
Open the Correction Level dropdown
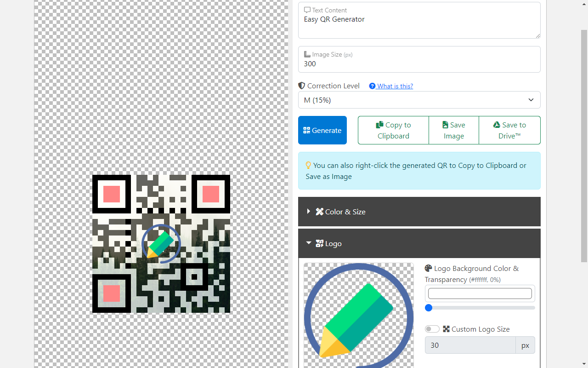pyautogui.click(x=419, y=100)
